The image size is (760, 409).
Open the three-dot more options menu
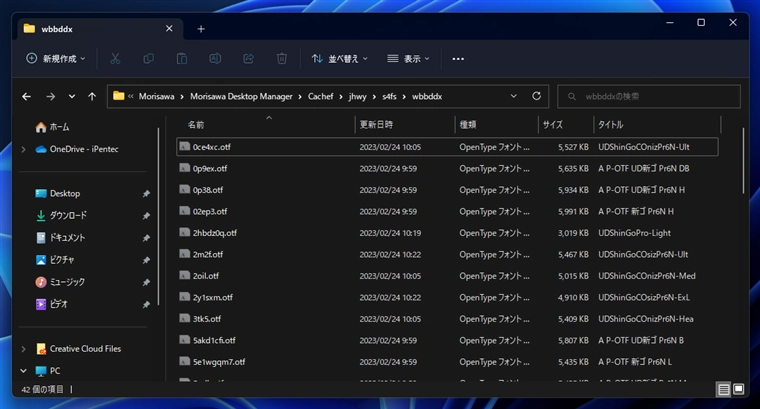pyautogui.click(x=458, y=59)
